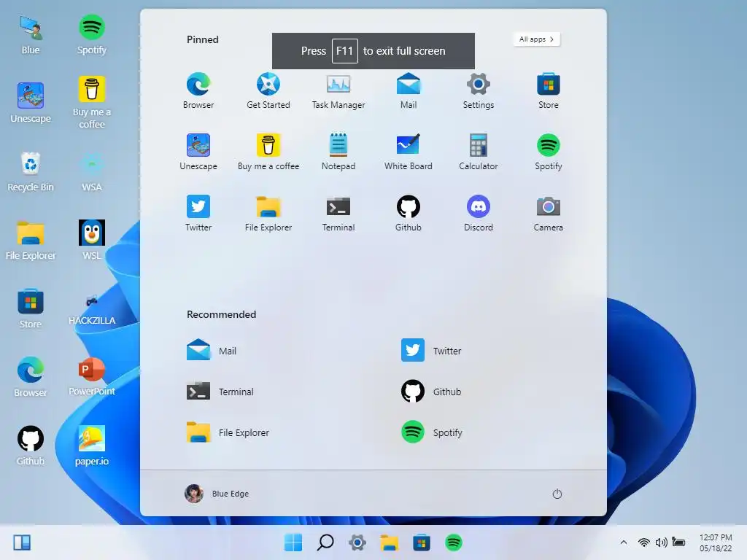This screenshot has height=560, width=747.
Task: Select File Explorer desktop icon
Action: click(x=31, y=241)
